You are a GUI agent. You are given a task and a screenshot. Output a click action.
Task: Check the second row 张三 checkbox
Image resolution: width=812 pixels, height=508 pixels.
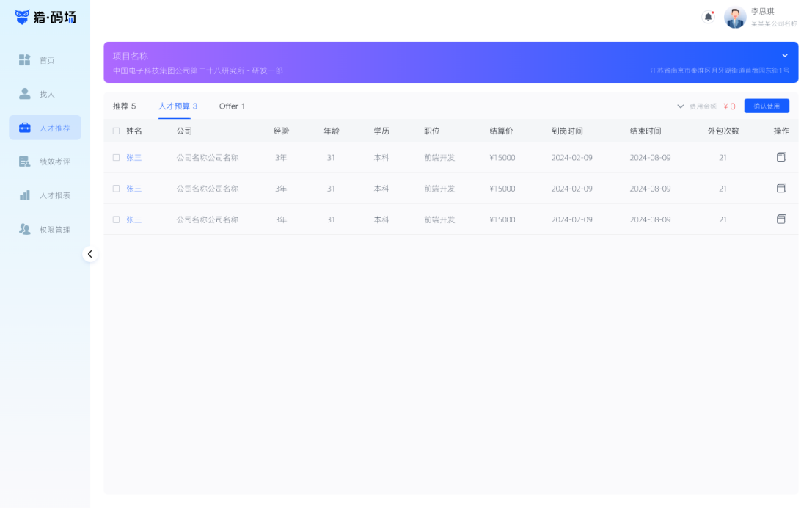coord(116,188)
